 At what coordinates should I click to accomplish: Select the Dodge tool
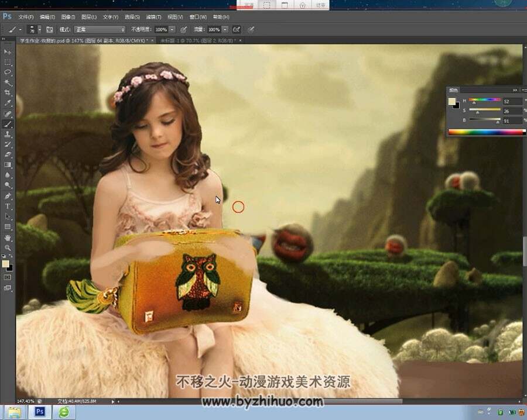(8, 185)
